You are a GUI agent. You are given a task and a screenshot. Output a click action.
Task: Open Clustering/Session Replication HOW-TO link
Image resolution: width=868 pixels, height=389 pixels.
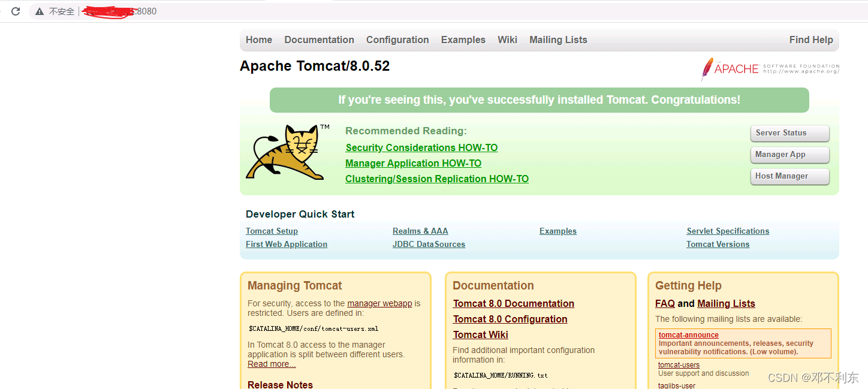tap(437, 179)
